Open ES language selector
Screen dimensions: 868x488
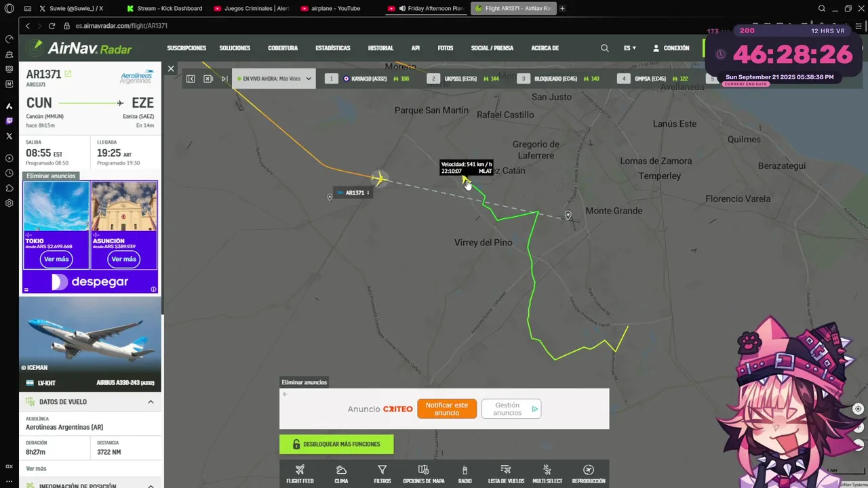tap(630, 48)
